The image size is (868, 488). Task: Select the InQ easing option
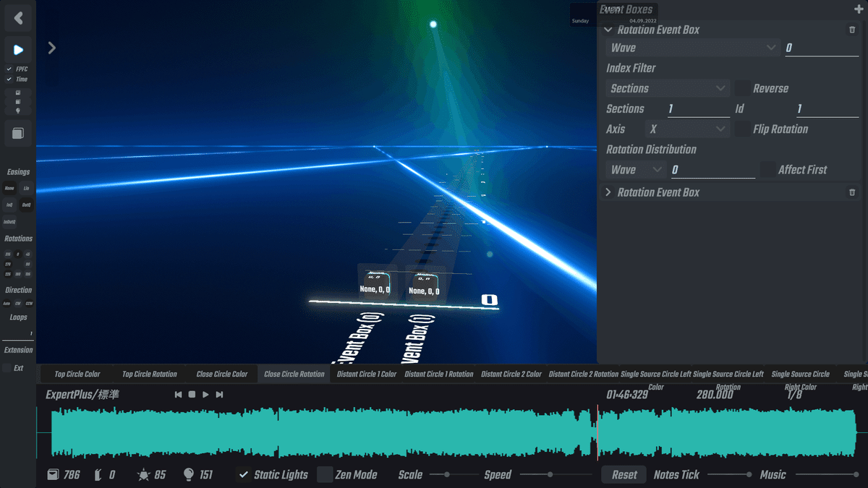pos(9,205)
